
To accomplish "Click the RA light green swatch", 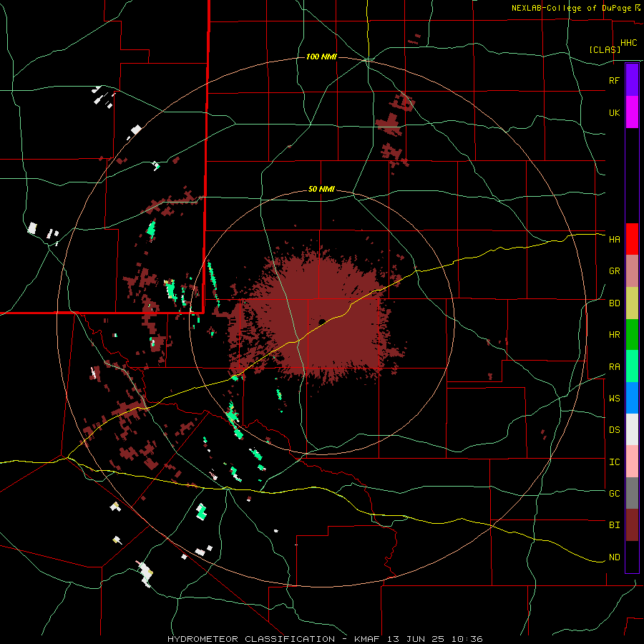I will coord(632,366).
